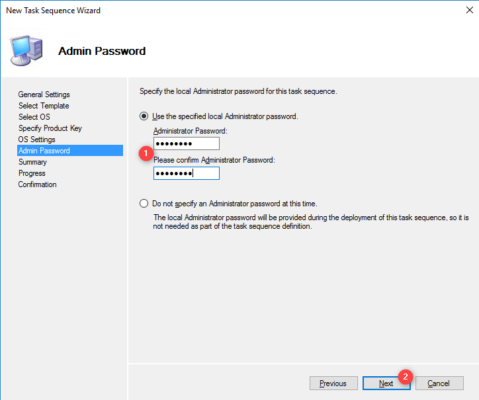Focus the Administrator Password field
The image size is (479, 400).
pyautogui.click(x=186, y=144)
